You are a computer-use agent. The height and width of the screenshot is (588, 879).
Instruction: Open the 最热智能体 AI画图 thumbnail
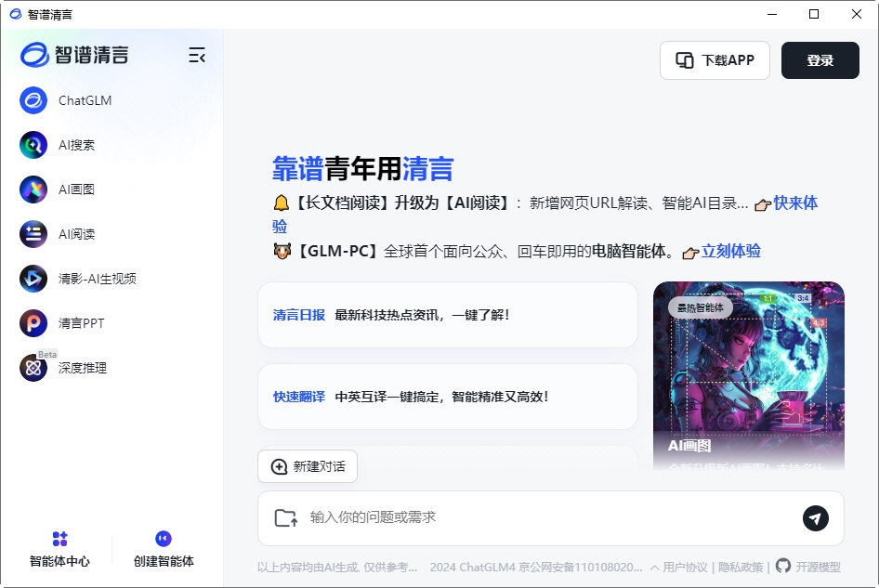tap(748, 375)
